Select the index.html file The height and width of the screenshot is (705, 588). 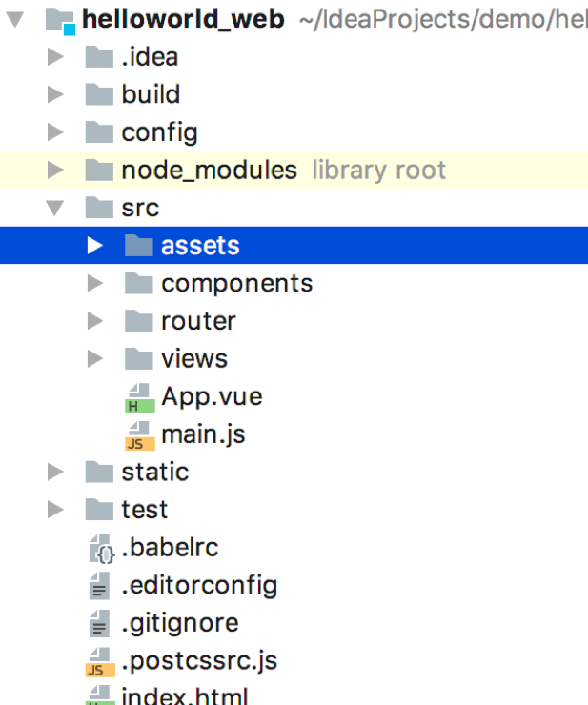point(184,695)
